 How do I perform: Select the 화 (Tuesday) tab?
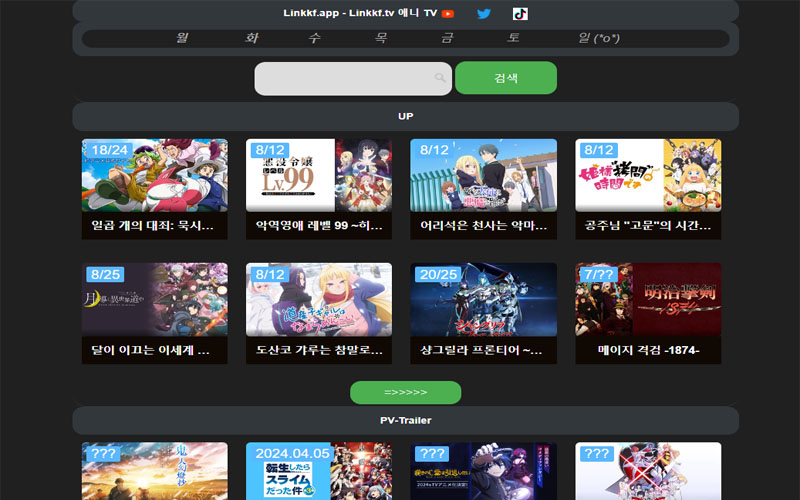(x=251, y=38)
